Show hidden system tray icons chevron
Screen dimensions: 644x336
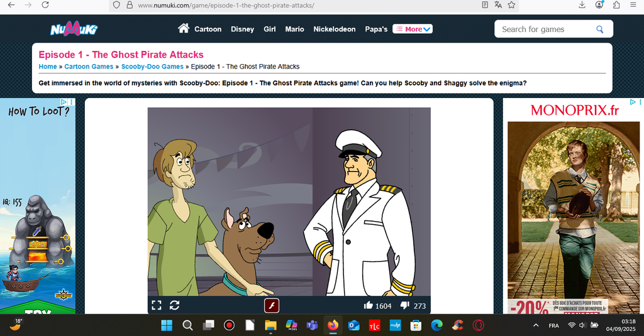536,325
